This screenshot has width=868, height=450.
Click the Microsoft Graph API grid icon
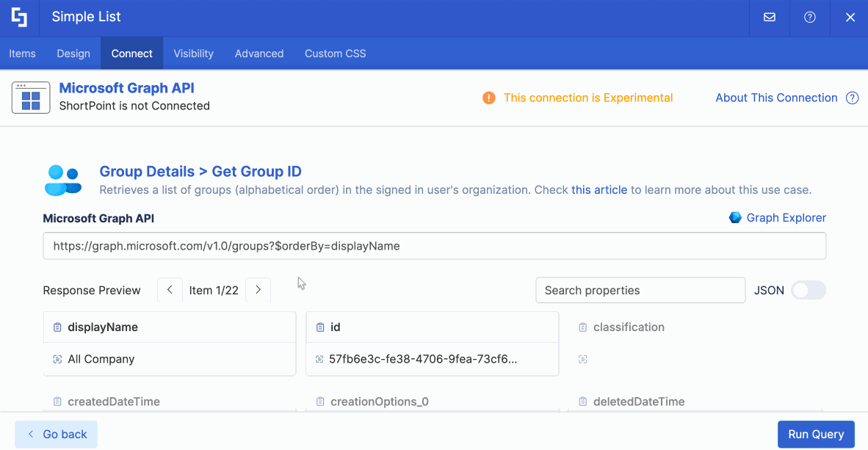pyautogui.click(x=30, y=97)
